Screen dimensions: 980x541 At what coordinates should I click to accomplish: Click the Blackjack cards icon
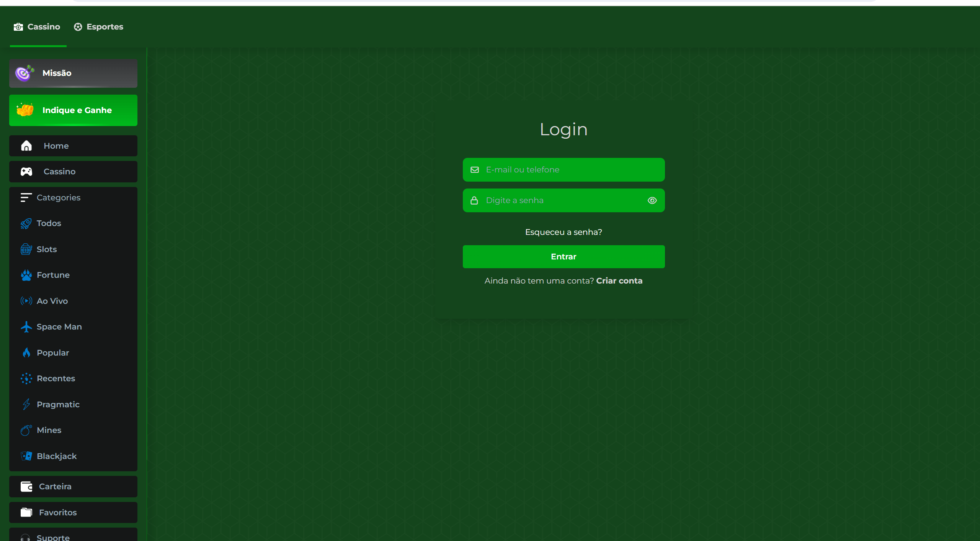coord(26,456)
